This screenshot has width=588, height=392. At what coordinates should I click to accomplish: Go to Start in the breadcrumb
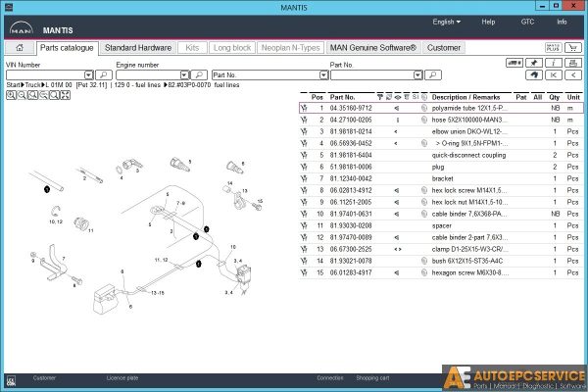tap(14, 85)
